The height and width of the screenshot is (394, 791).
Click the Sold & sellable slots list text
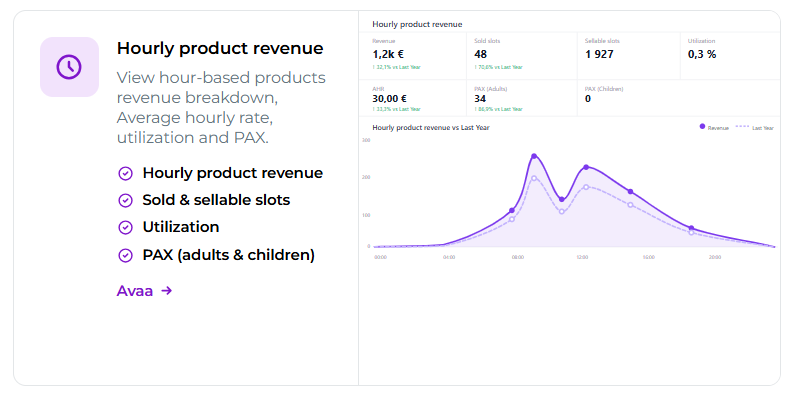[x=216, y=200]
